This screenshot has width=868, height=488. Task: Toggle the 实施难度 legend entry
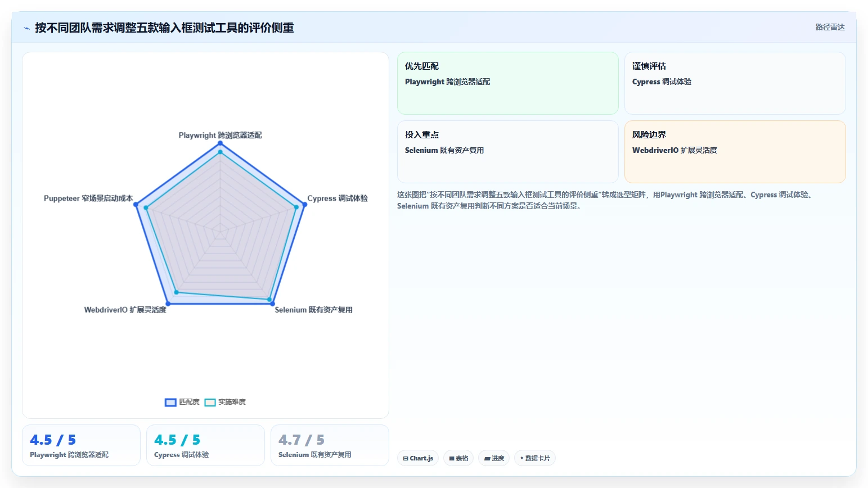pyautogui.click(x=225, y=402)
